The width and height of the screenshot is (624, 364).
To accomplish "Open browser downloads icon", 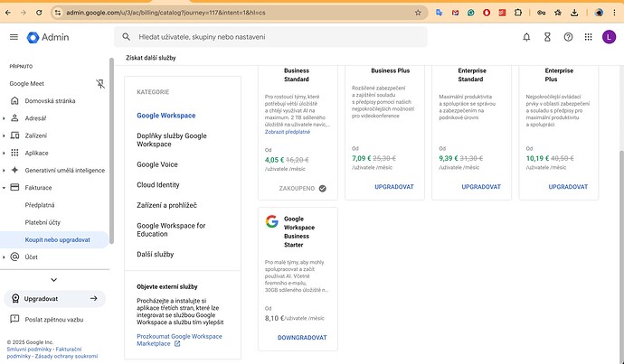I will click(574, 13).
